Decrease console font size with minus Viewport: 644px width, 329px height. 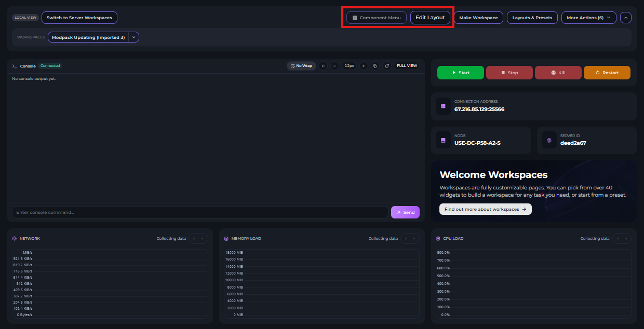[x=335, y=66]
